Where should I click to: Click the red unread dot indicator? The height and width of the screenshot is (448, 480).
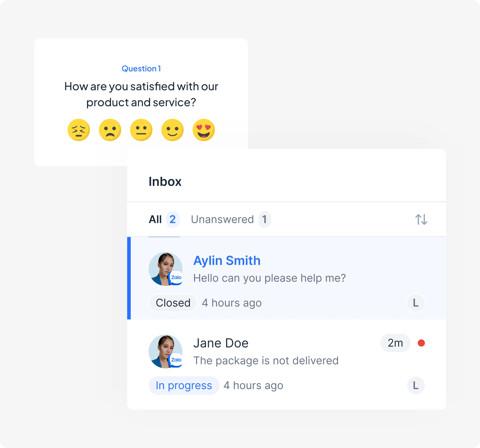pyautogui.click(x=421, y=343)
